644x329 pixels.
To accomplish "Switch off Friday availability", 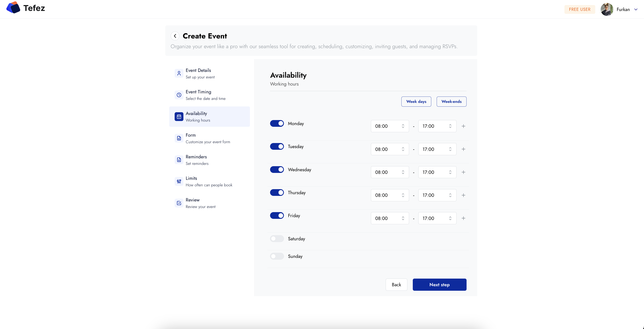I will (277, 215).
